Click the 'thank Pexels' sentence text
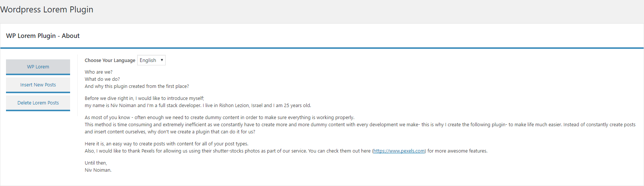Viewport: 644px width, 186px height. coord(286,151)
